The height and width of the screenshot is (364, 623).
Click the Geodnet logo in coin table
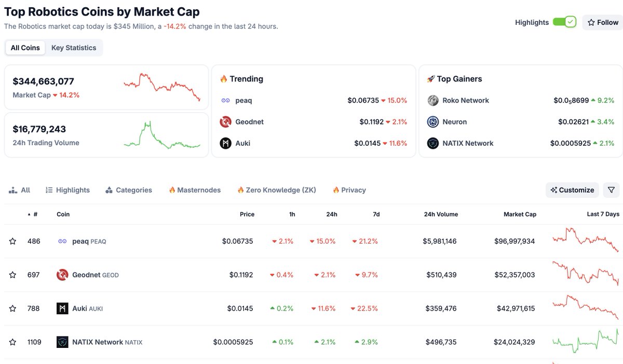62,275
